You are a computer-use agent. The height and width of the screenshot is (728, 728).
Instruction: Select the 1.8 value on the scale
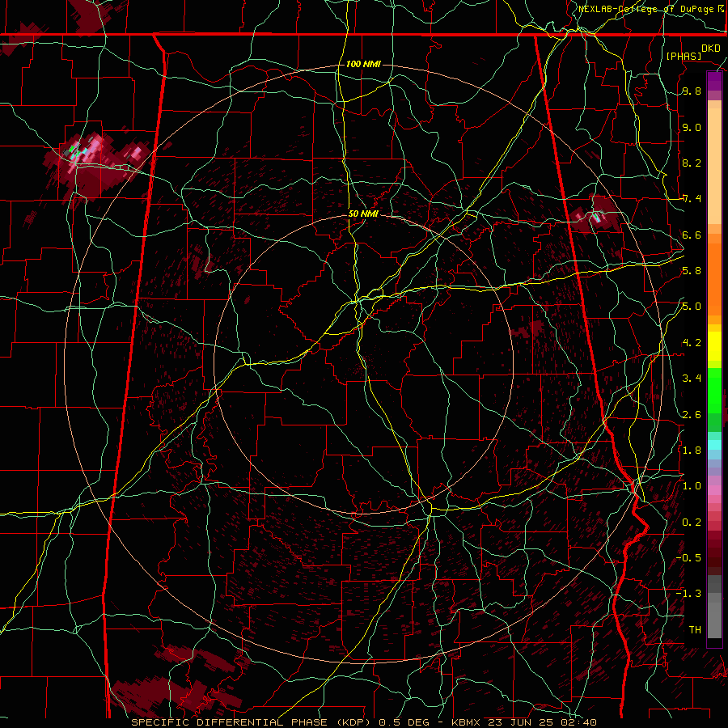692,451
